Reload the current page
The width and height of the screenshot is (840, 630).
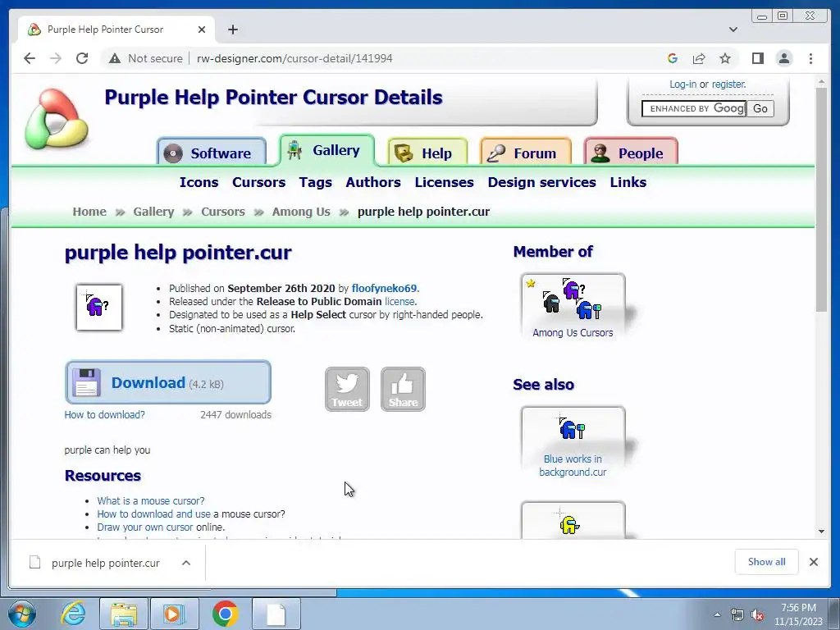[x=82, y=58]
